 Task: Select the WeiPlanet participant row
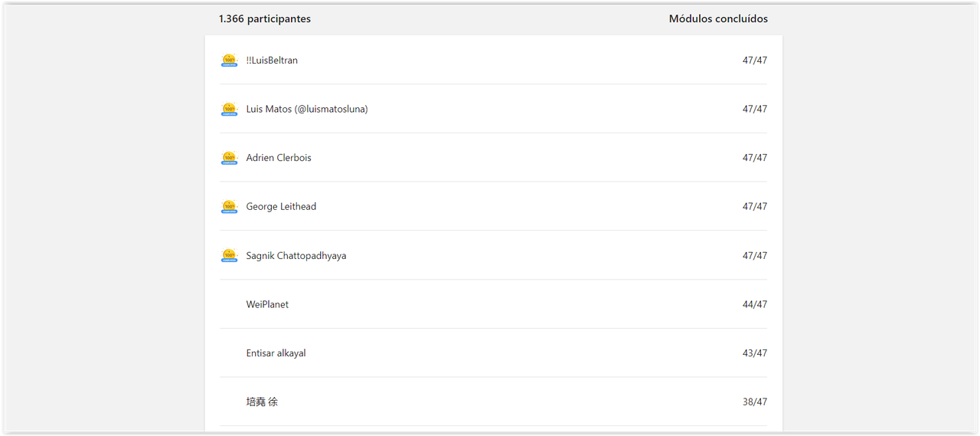click(493, 304)
